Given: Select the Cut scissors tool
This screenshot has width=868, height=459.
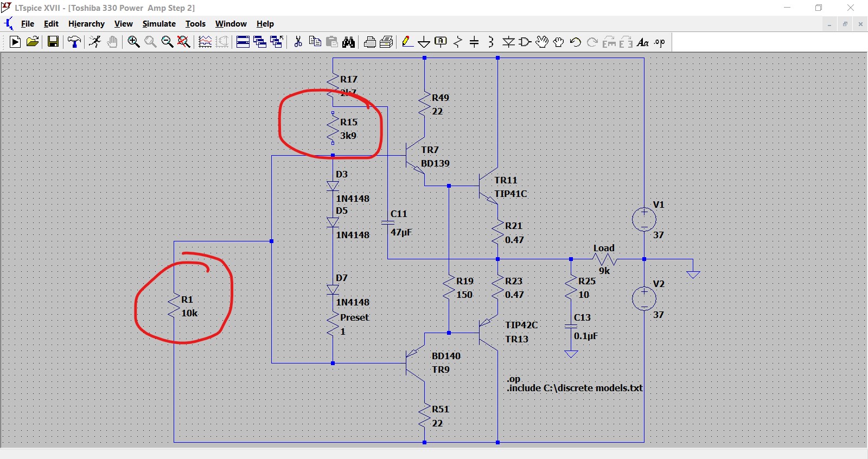Looking at the screenshot, I should (x=298, y=42).
